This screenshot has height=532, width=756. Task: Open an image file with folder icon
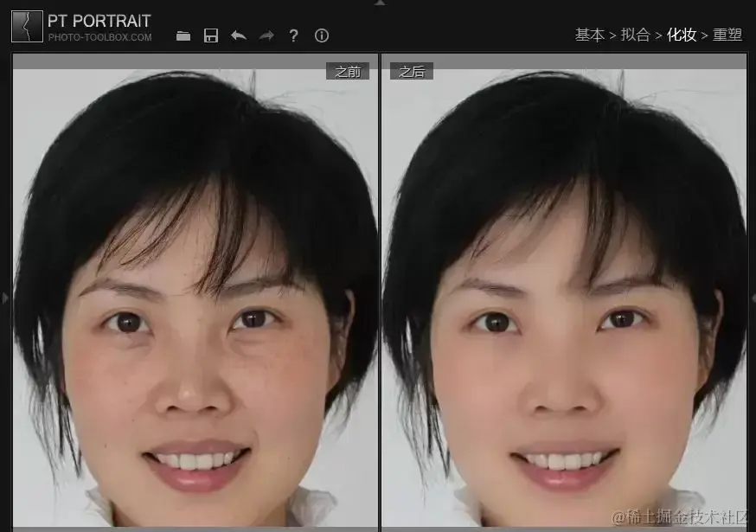pos(183,35)
